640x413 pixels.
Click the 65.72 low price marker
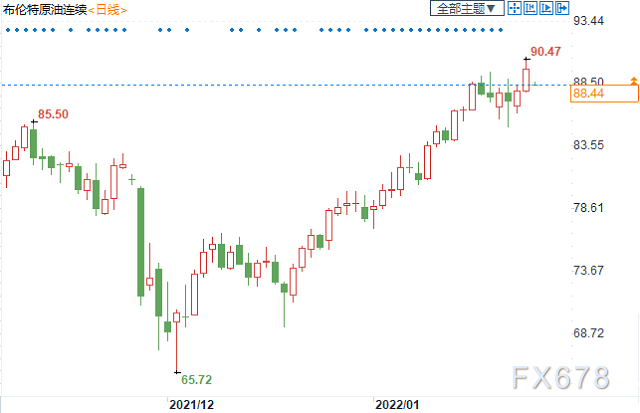(x=196, y=380)
